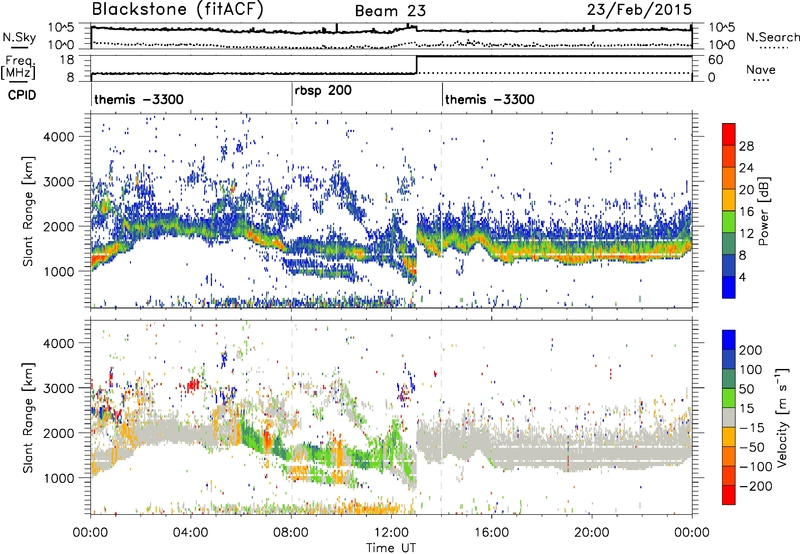Click the '20:00' time axis tick
The height and width of the screenshot is (554, 800).
591,533
